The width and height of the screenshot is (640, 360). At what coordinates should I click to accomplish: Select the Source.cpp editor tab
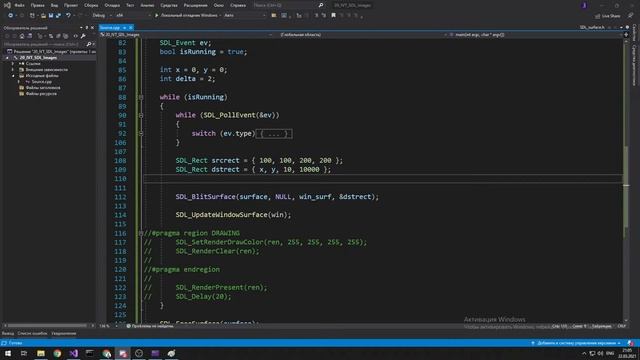click(x=110, y=27)
